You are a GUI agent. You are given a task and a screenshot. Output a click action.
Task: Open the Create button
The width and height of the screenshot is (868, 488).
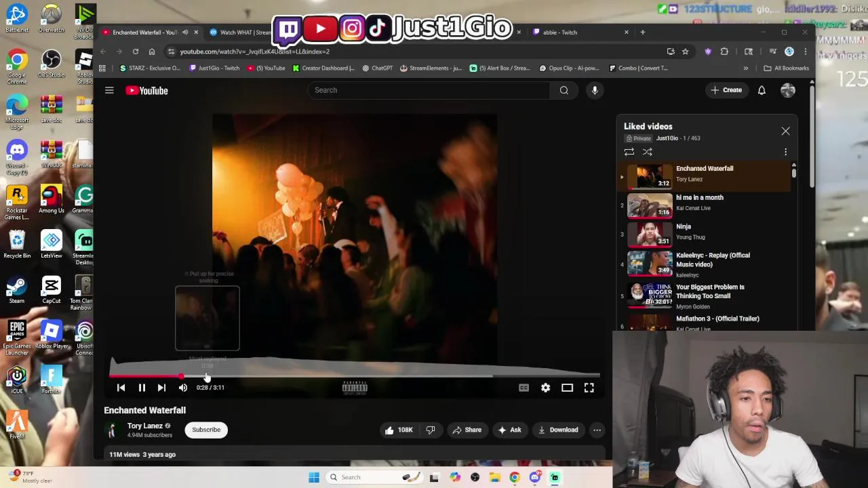click(726, 90)
